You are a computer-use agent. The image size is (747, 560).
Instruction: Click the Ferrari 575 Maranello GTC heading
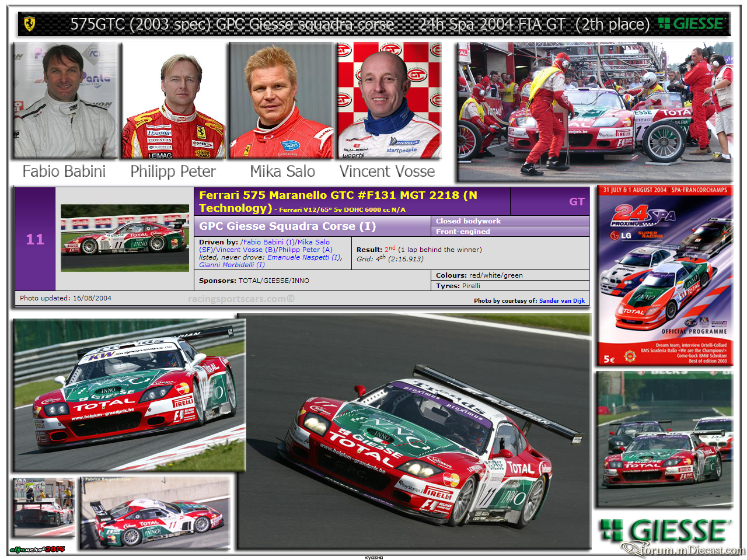(338, 201)
